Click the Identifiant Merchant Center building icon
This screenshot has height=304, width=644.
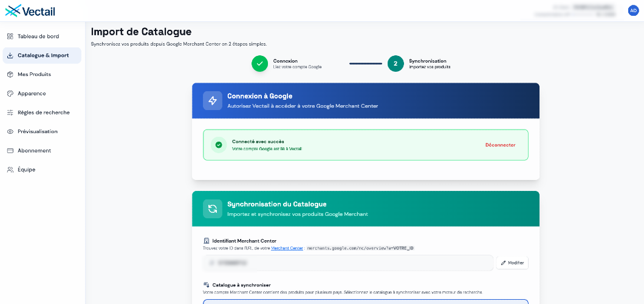point(207,241)
